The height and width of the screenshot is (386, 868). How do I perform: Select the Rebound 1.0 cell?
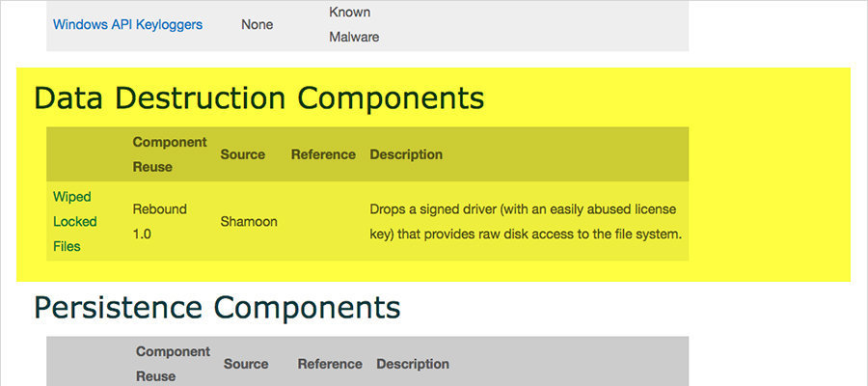(160, 221)
